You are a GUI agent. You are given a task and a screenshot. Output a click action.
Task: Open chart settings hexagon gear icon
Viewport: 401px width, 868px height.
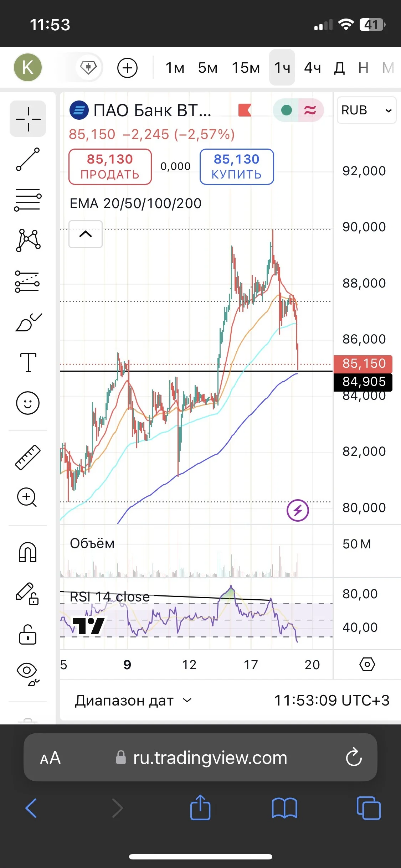tap(367, 665)
